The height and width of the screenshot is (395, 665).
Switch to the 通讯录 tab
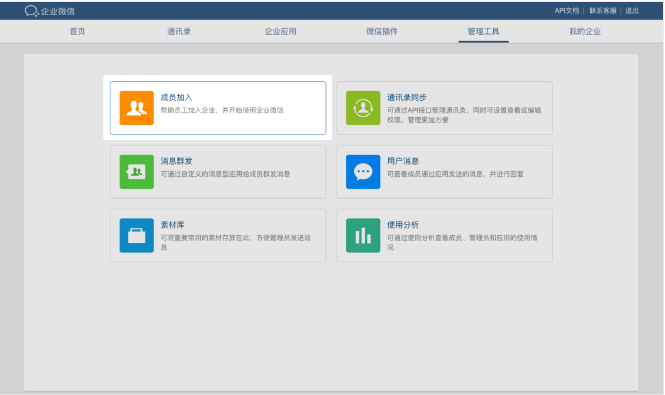[x=179, y=31]
